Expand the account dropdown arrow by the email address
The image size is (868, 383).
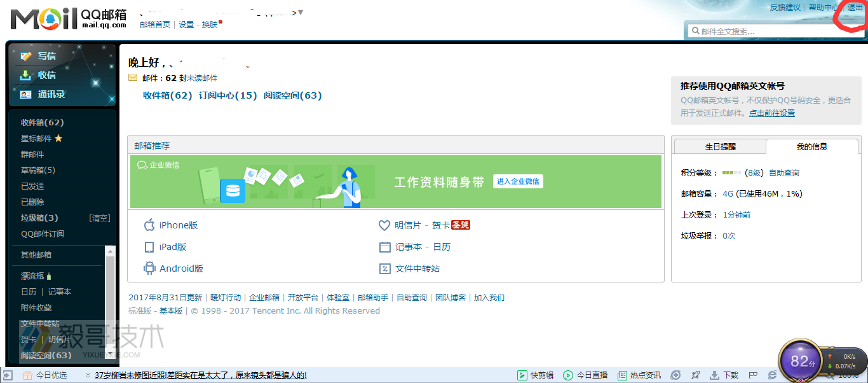click(x=301, y=13)
